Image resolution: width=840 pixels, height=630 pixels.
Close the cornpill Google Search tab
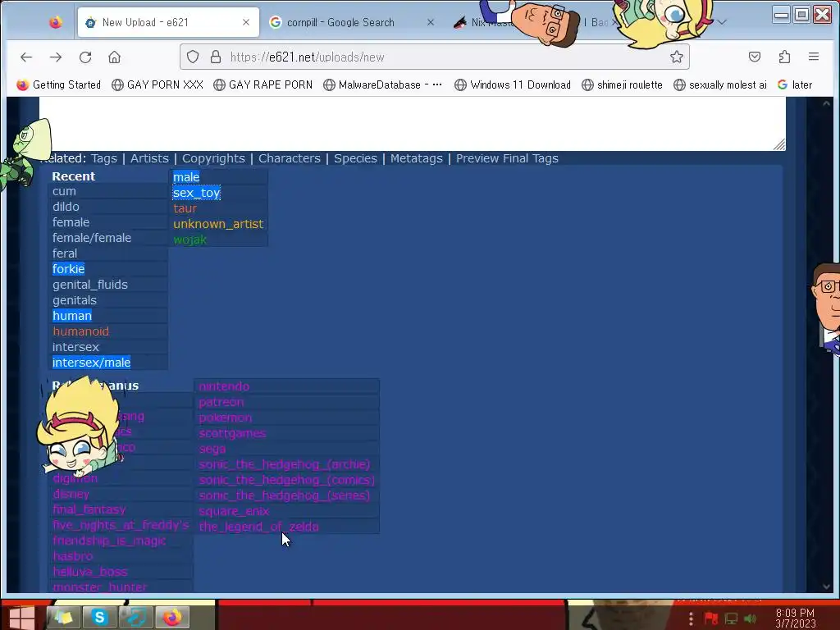pos(430,22)
